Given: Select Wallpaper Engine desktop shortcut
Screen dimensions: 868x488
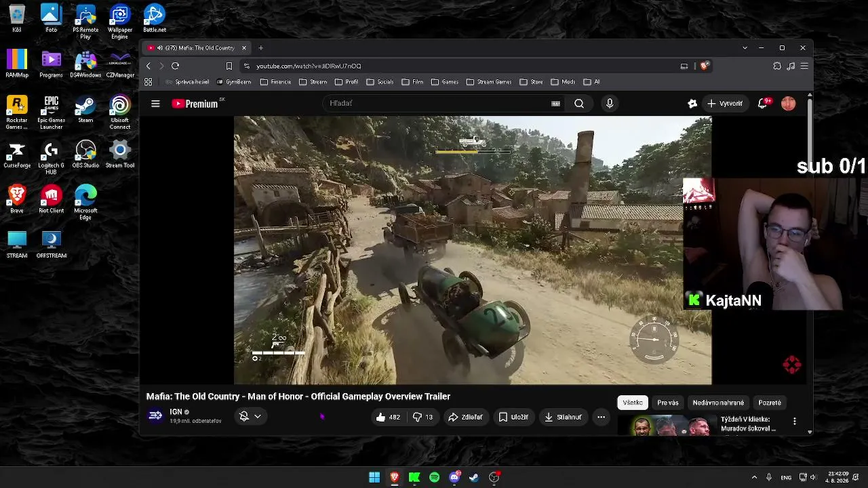Looking at the screenshot, I should point(120,22).
